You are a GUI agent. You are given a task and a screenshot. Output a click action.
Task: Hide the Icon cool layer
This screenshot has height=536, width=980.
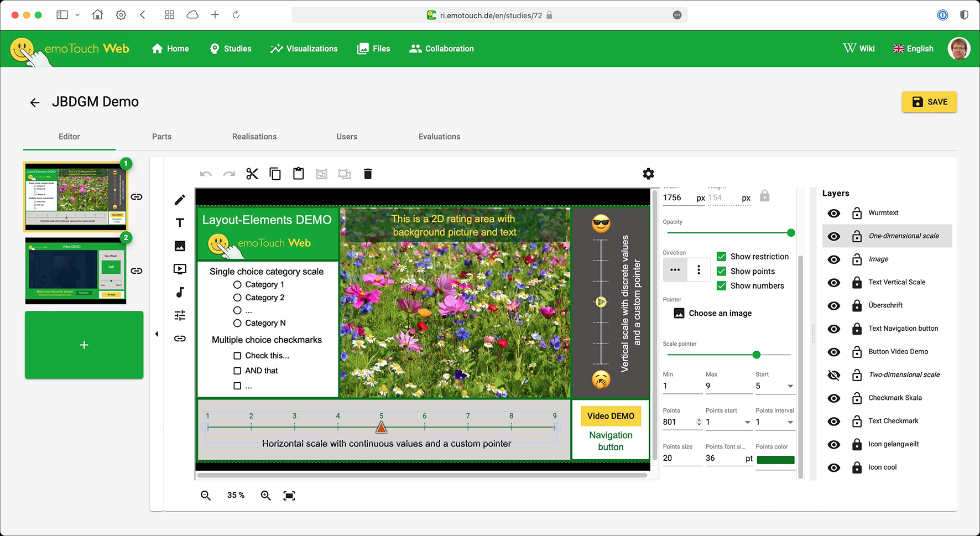834,468
